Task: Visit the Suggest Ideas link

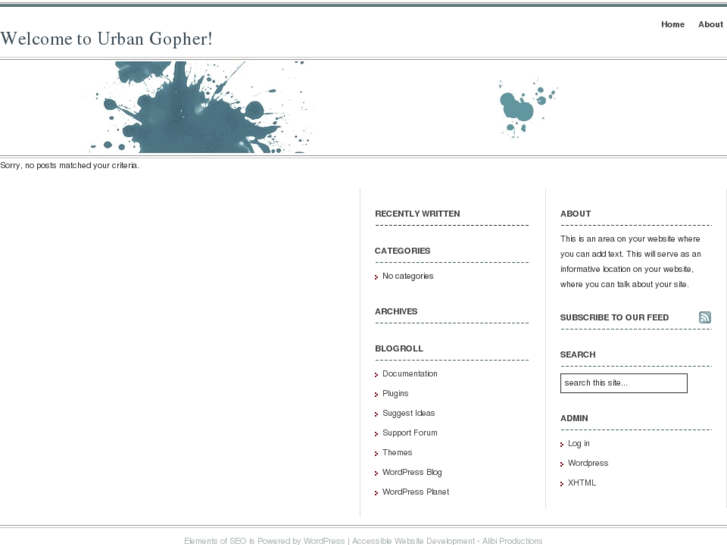Action: [x=408, y=413]
